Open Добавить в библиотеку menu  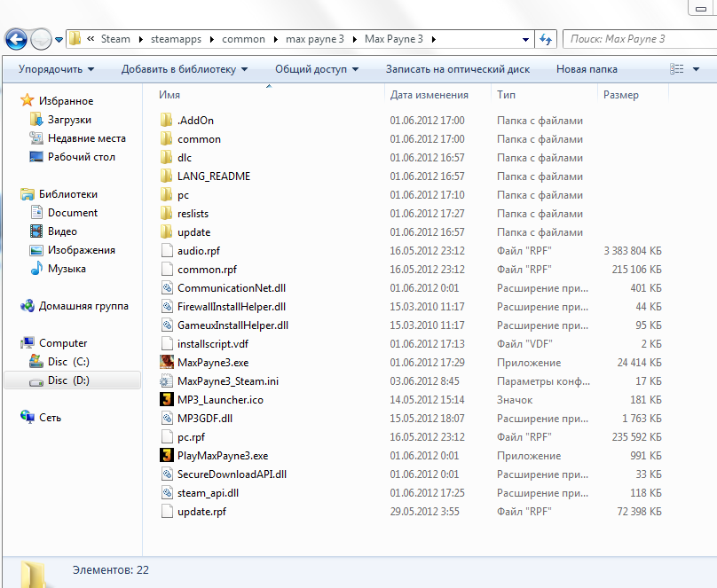[185, 69]
